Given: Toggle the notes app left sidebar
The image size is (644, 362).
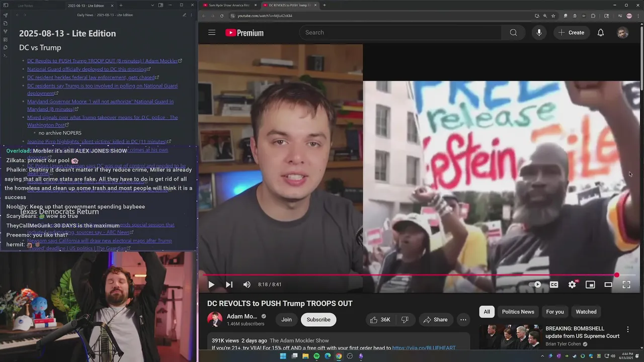Looking at the screenshot, I should point(6,5).
